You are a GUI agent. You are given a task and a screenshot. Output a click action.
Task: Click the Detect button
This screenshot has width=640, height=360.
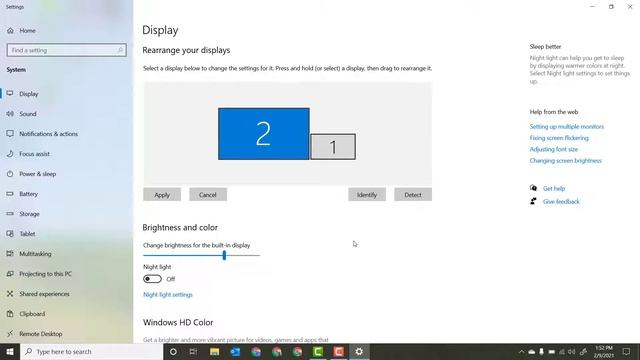(x=413, y=195)
